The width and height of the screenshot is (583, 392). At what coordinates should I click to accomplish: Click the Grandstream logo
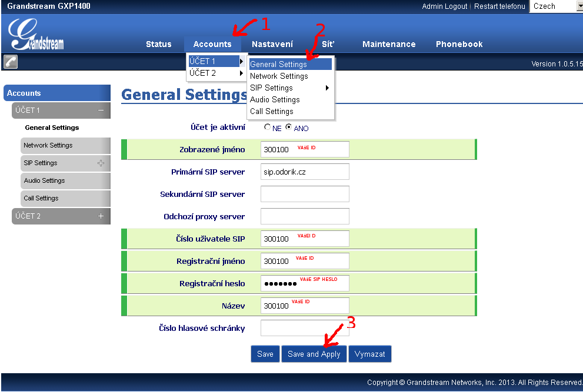(x=36, y=35)
